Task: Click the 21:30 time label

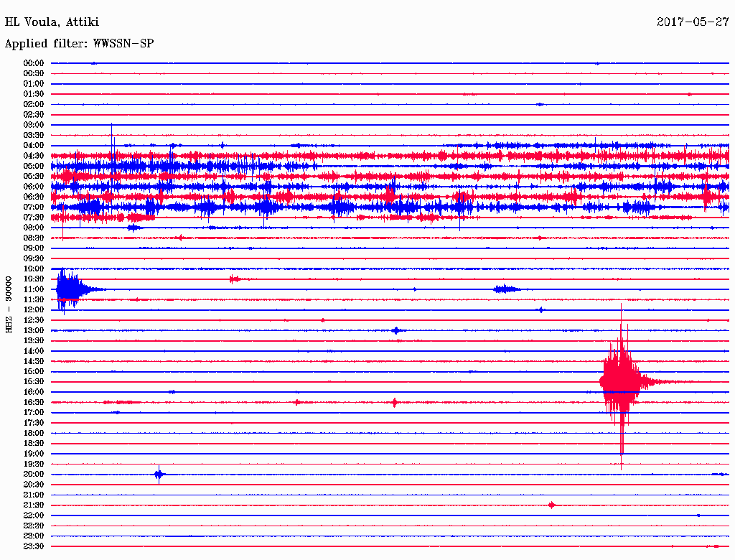Action: (34, 505)
